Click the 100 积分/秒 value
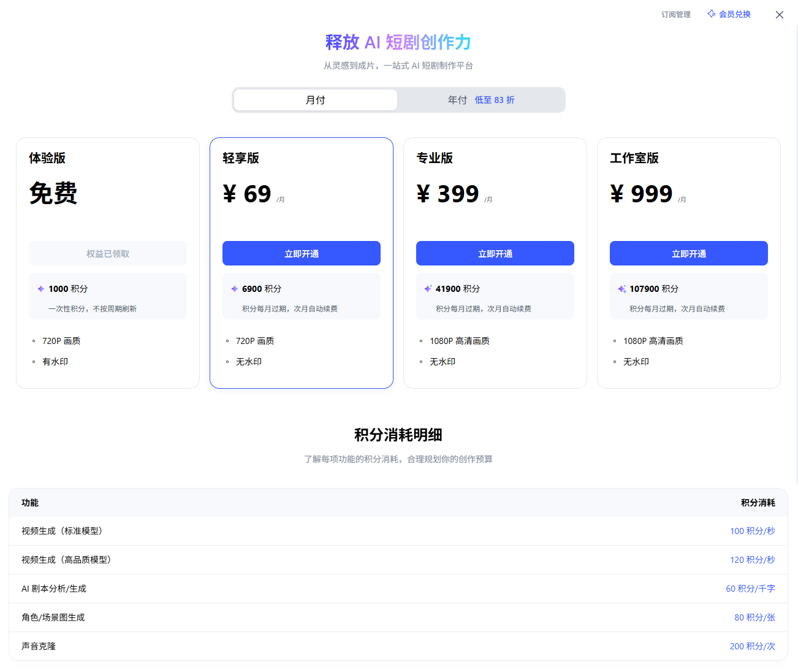798x672 pixels. click(753, 531)
